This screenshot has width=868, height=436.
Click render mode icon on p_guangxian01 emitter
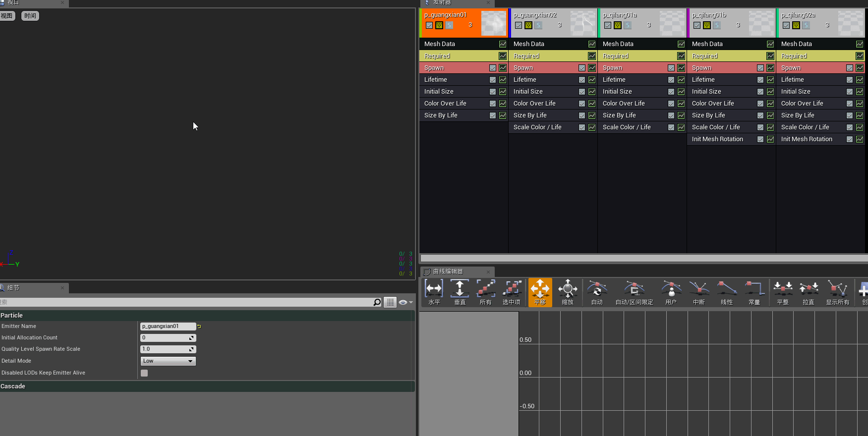[439, 25]
